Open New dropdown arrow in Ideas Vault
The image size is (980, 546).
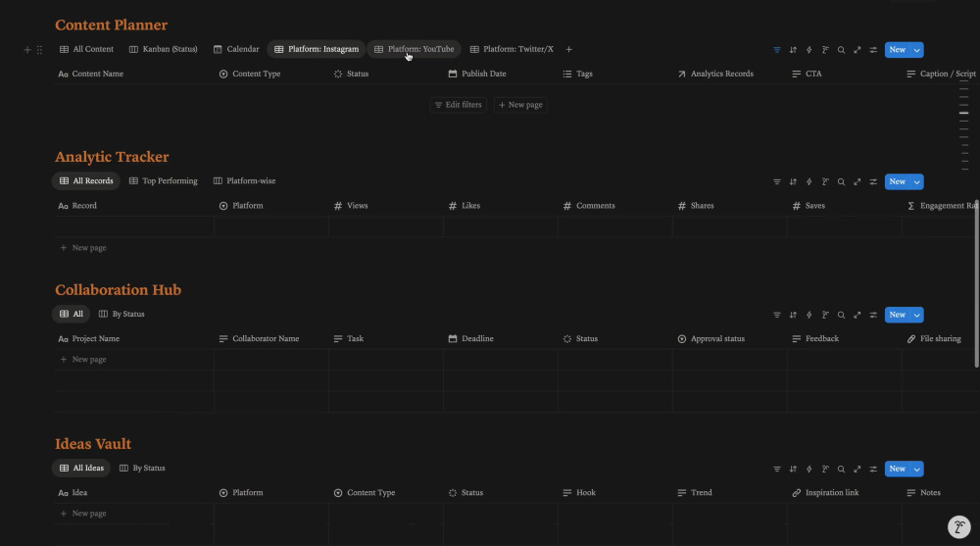[917, 469]
